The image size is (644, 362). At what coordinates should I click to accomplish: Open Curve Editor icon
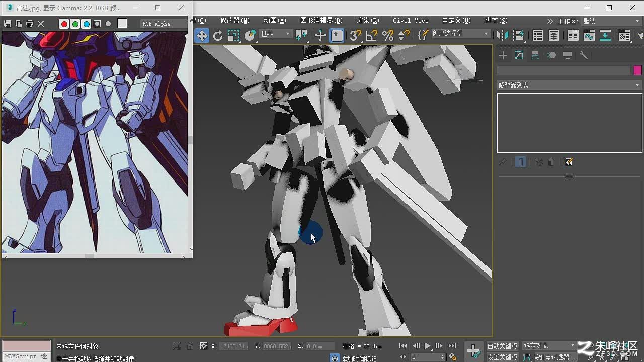coord(589,35)
